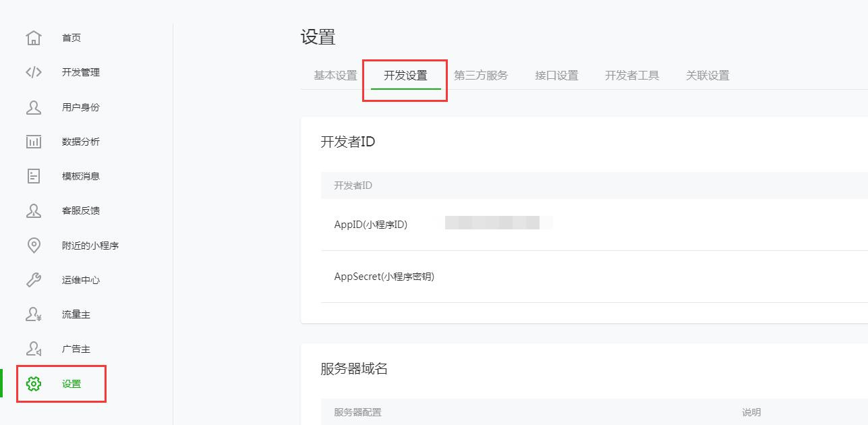Open the operations center wrench icon
The height and width of the screenshot is (425, 868).
[x=33, y=280]
